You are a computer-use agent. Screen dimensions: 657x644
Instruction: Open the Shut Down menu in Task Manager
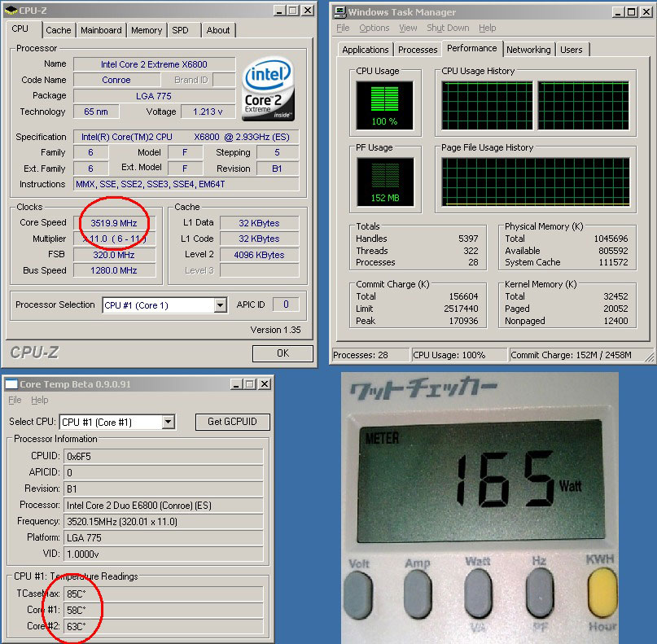(x=448, y=28)
